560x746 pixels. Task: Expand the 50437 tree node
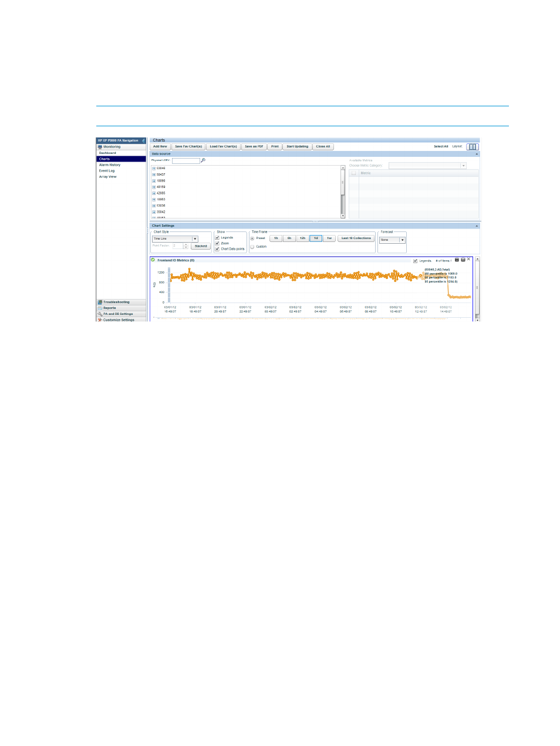pos(154,174)
